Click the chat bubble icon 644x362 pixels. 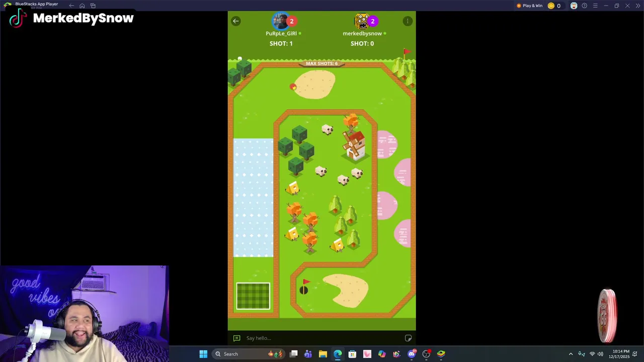point(236,338)
